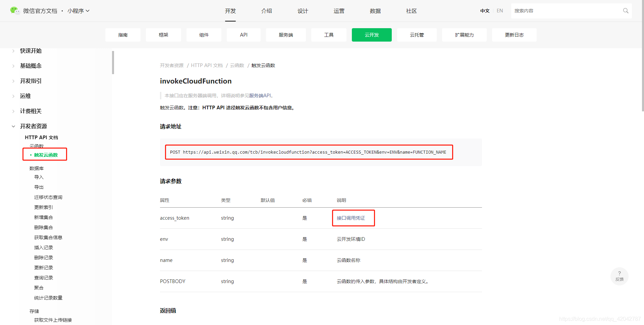Viewport: 644px width, 325px height.
Task: Open 聚合 in sidebar
Action: (39, 288)
